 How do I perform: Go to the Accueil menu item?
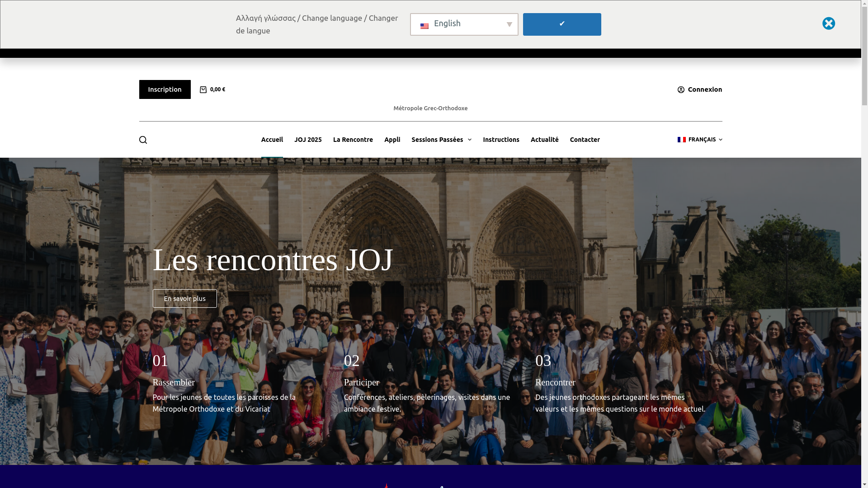tap(272, 140)
